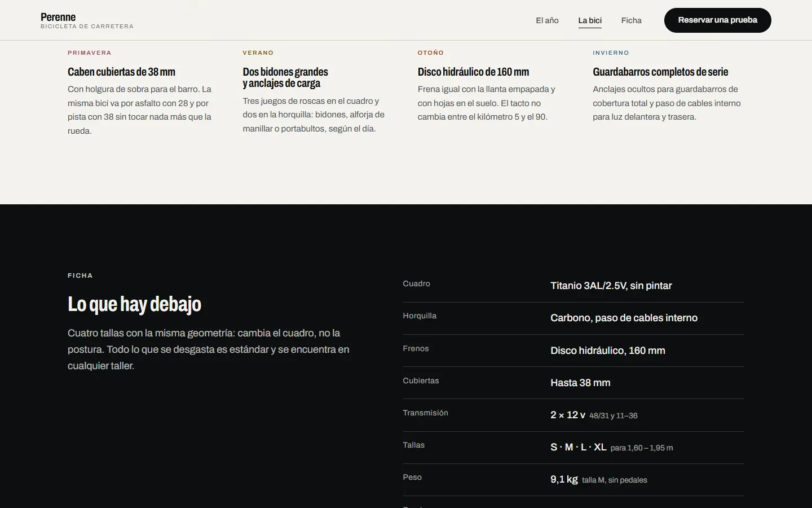Click the Transmisión spec label
The height and width of the screenshot is (508, 812).
[425, 413]
